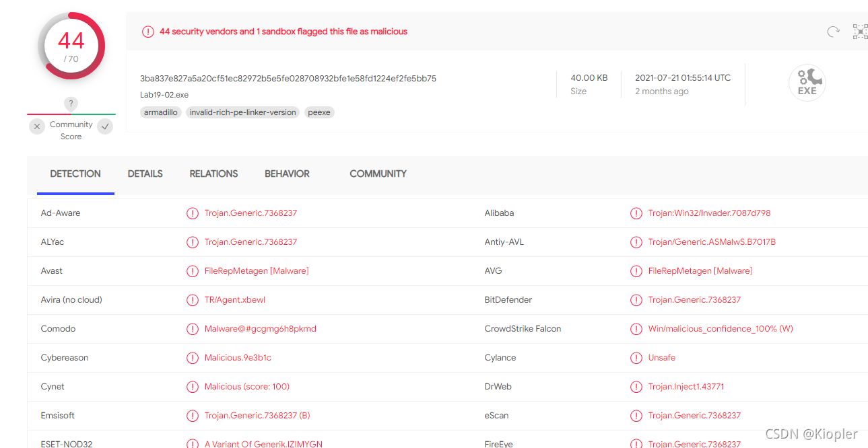Image resolution: width=868 pixels, height=448 pixels.
Task: Click the 2021-07-21 01:55:14 UTC timestamp
Action: (683, 78)
